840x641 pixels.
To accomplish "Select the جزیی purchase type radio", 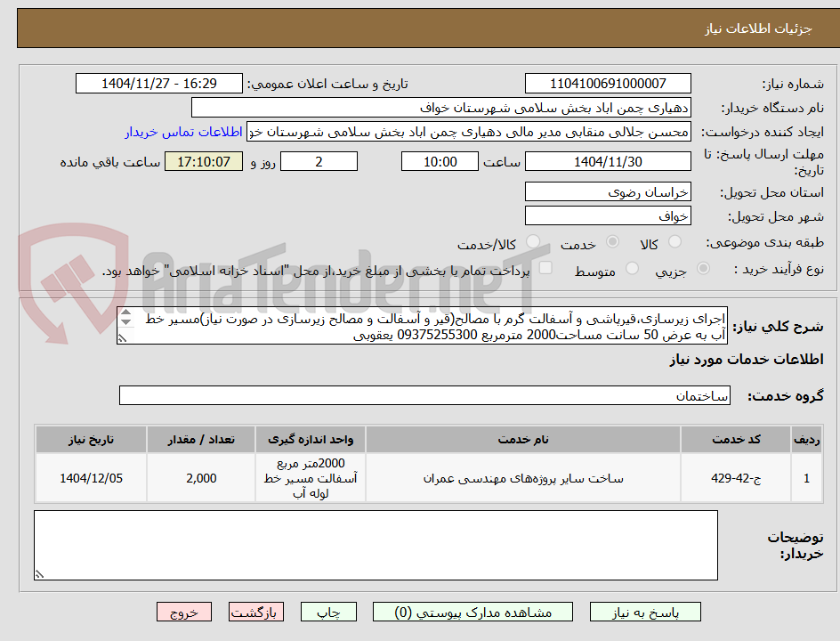I will (x=703, y=268).
